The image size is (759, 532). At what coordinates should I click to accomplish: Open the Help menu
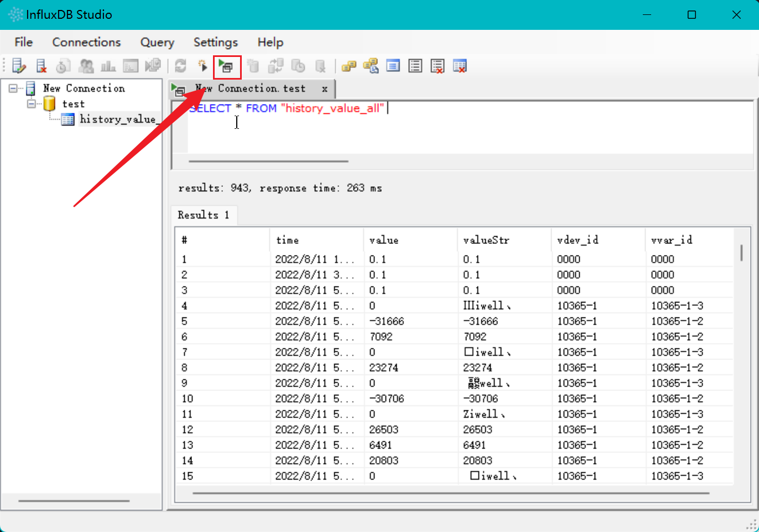271,42
